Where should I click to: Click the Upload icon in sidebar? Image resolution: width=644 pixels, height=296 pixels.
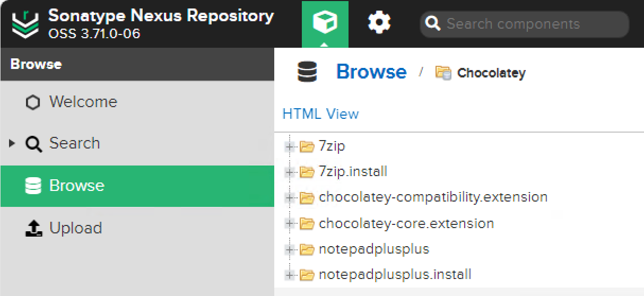click(33, 228)
